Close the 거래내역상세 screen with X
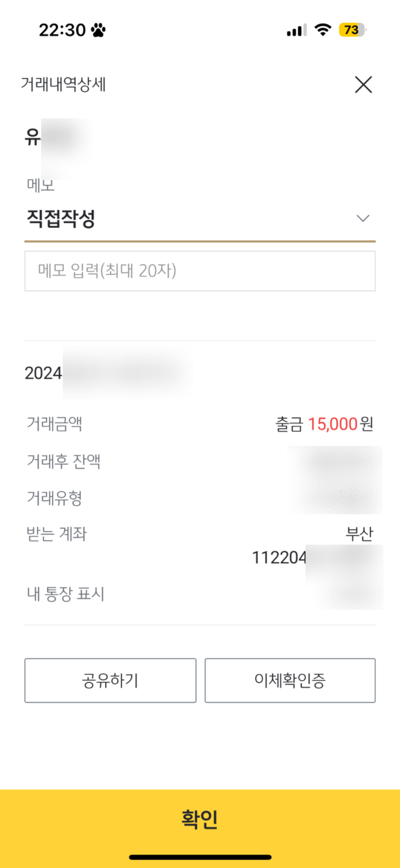 363,84
